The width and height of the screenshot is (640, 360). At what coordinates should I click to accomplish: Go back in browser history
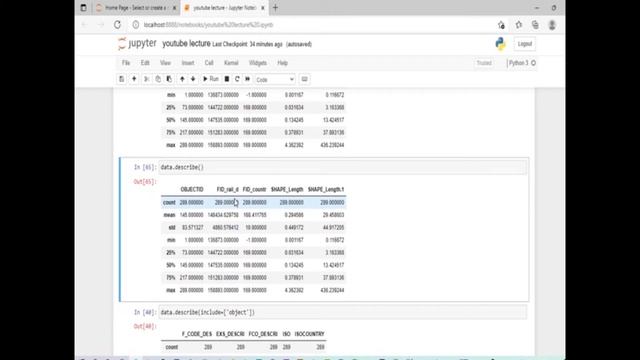click(x=84, y=25)
